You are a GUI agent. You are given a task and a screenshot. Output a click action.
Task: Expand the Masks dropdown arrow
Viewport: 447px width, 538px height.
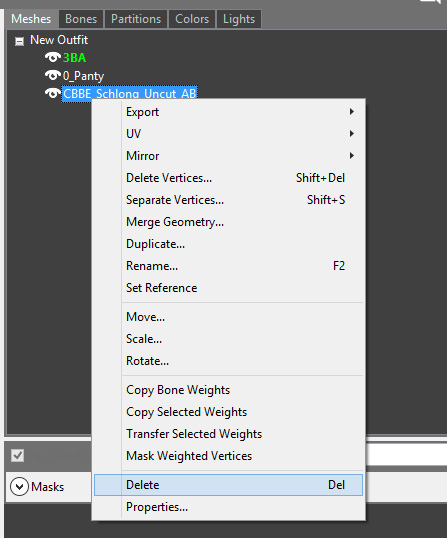coord(19,487)
